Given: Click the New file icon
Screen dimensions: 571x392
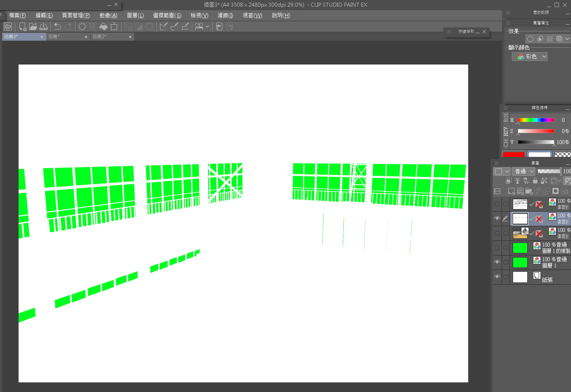Looking at the screenshot, I should pyautogui.click(x=23, y=27).
